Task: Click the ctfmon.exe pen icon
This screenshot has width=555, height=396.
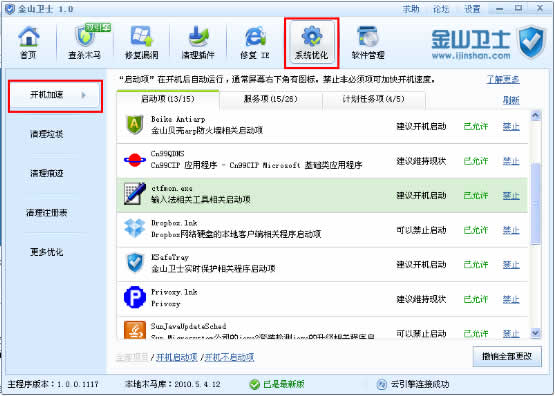Action: 135,194
